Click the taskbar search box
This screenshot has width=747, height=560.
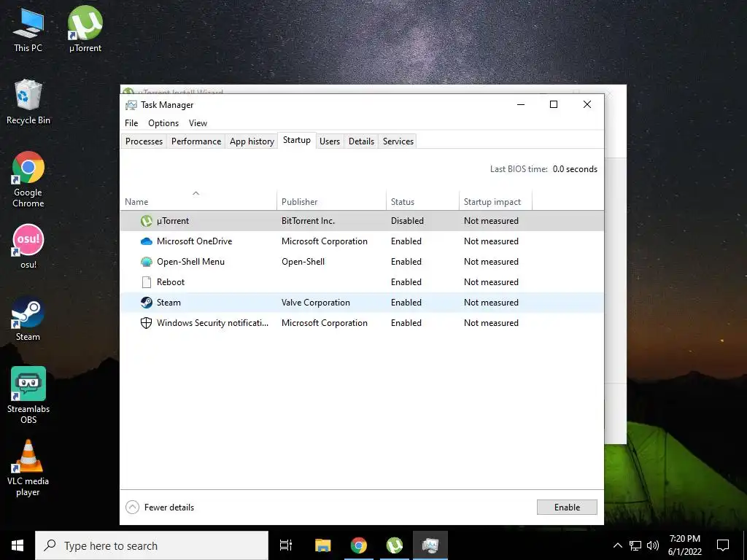(152, 545)
